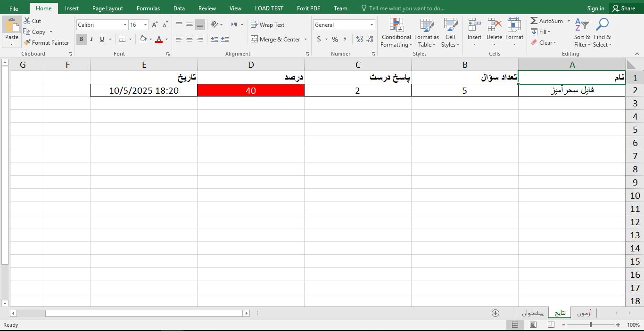Click the Increase Font Size icon
The height and width of the screenshot is (331, 644).
pos(155,25)
